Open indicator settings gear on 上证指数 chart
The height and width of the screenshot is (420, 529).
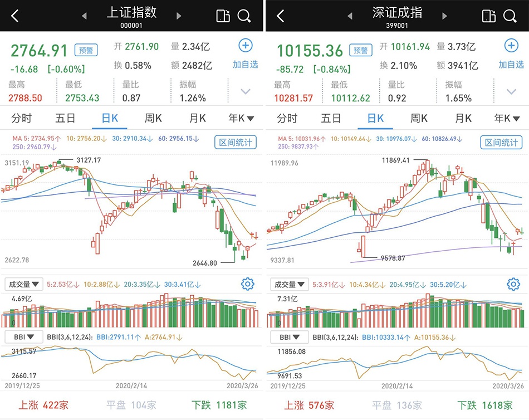(x=248, y=284)
